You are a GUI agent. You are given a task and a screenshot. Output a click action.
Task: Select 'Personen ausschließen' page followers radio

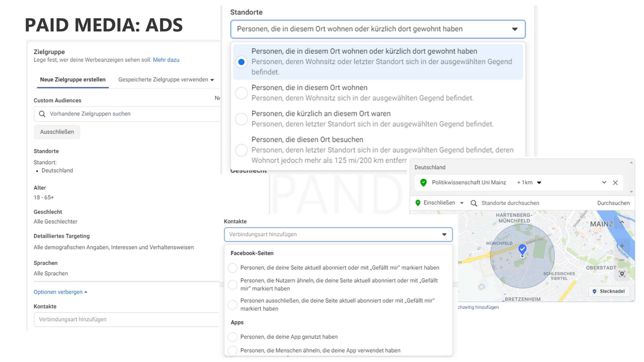[x=232, y=305]
